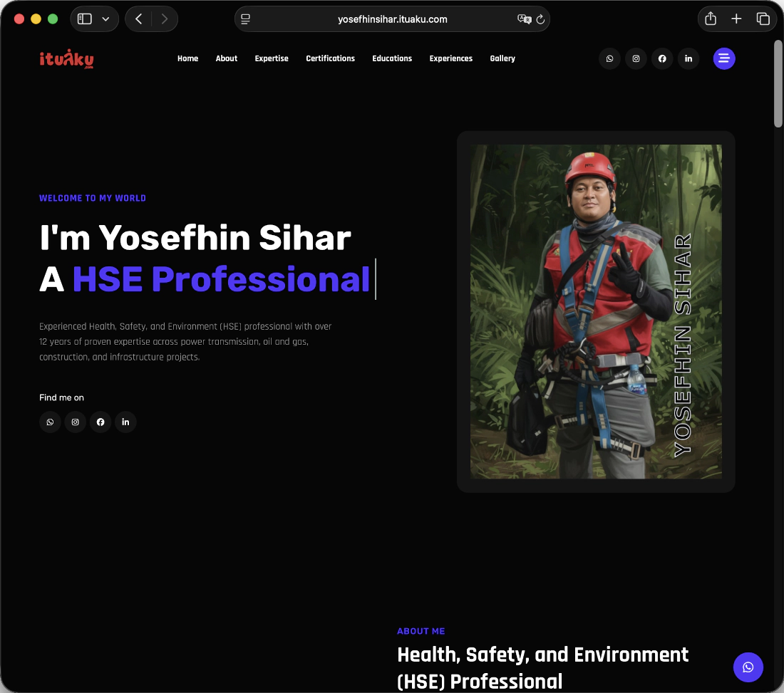Image resolution: width=784 pixels, height=693 pixels.
Task: Click the yosefhinsihar.ituaku.com address field
Action: tap(393, 19)
